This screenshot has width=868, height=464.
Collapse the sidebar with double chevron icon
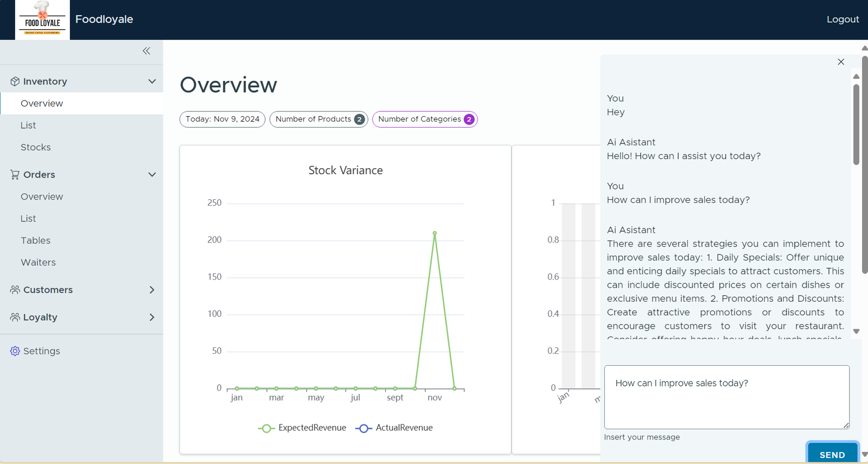[146, 51]
